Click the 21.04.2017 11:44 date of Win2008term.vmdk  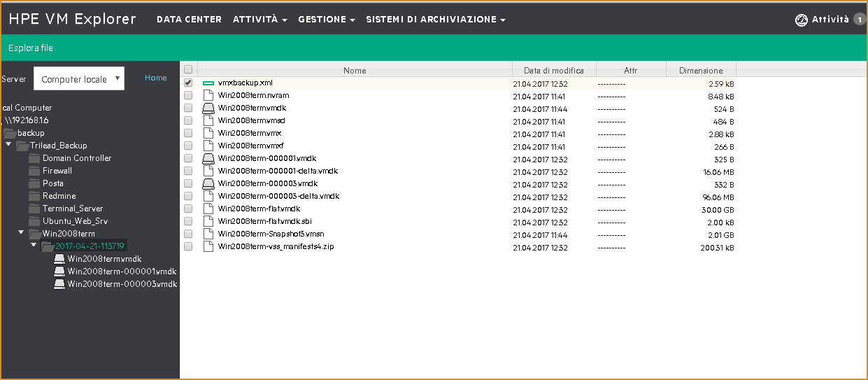coord(539,108)
